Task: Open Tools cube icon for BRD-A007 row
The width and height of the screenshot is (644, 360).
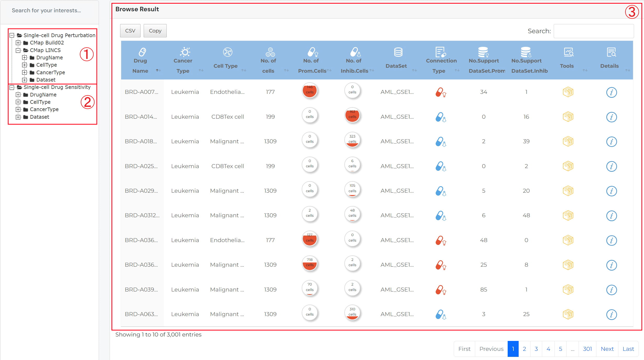Action: click(x=568, y=92)
